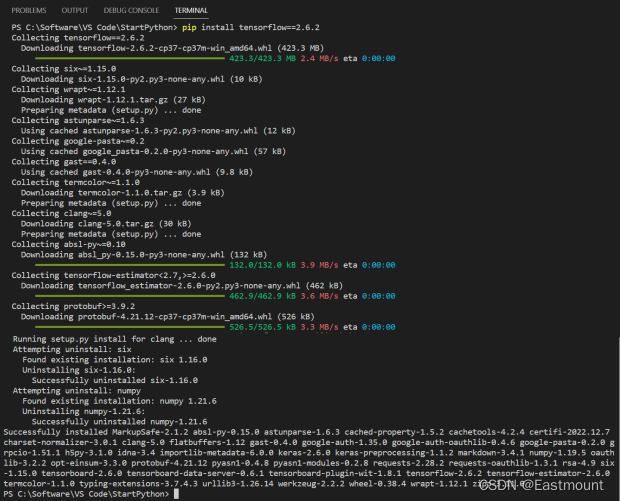Click the protobuf-4.21.12 wheel download line
Image resolution: width=620 pixels, height=501 pixels.
coord(168,317)
